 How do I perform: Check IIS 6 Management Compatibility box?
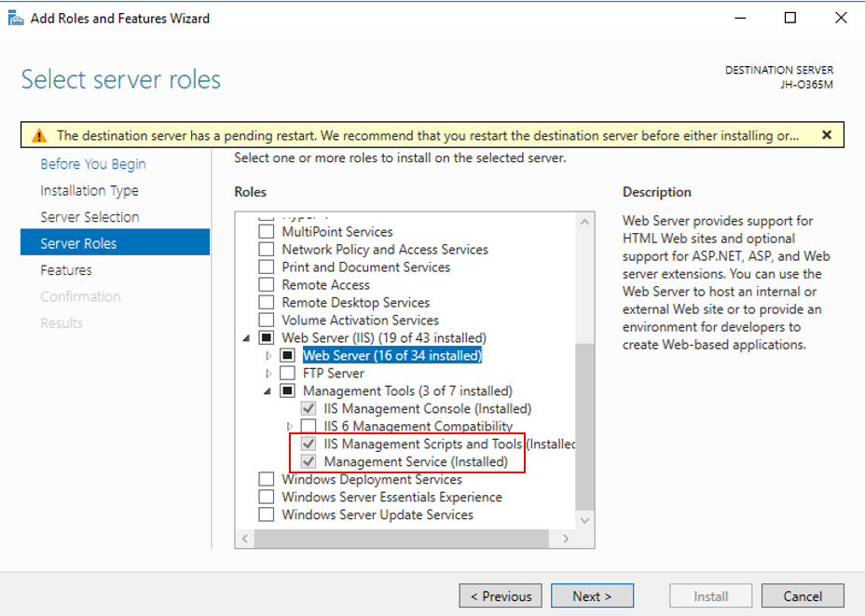pyautogui.click(x=309, y=426)
